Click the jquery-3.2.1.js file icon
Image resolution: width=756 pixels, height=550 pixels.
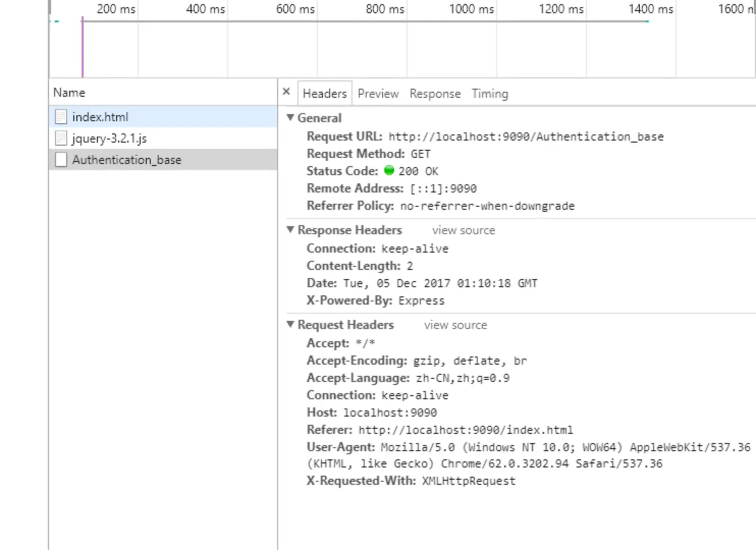(x=61, y=139)
